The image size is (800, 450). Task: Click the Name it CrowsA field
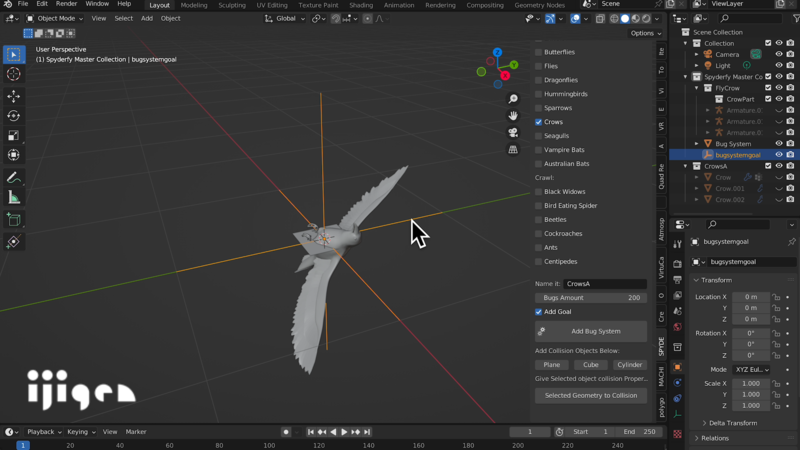tap(605, 284)
